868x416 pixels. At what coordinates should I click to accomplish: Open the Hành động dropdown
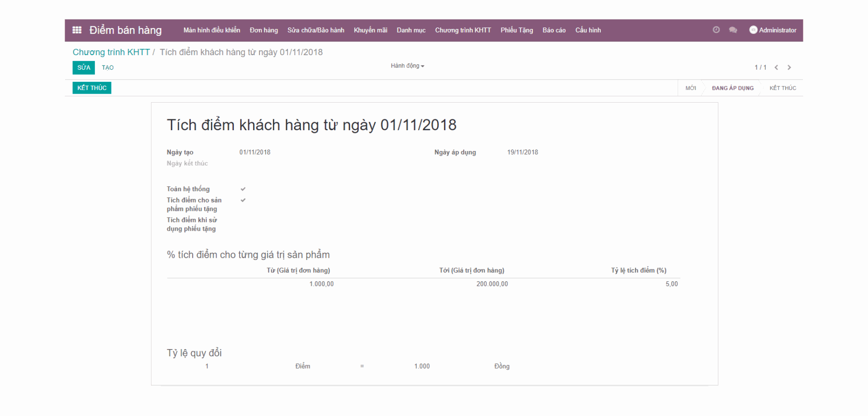pyautogui.click(x=407, y=66)
